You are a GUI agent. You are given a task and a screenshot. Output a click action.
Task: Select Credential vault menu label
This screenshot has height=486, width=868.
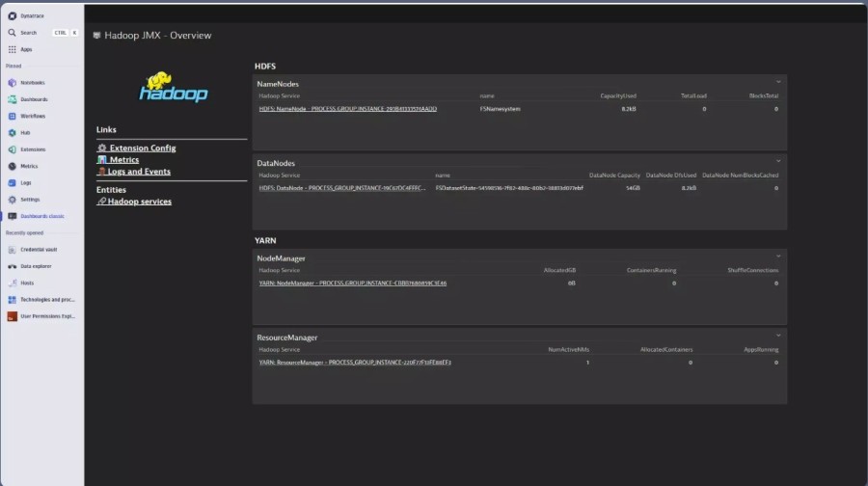click(x=39, y=250)
